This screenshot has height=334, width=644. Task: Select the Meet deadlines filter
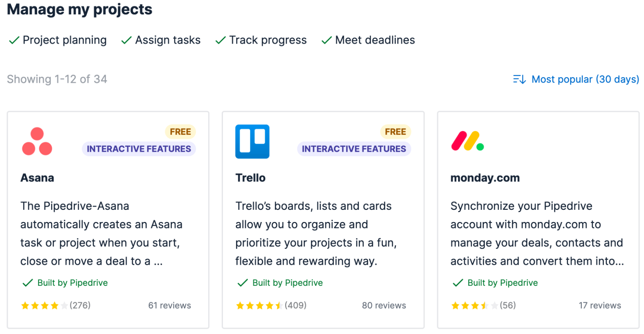click(375, 40)
